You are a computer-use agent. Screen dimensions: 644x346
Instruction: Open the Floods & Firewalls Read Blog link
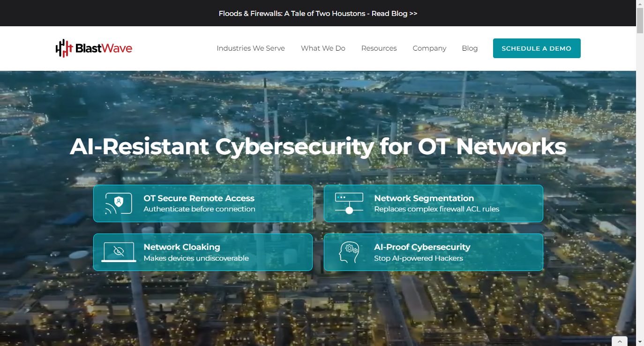(318, 13)
